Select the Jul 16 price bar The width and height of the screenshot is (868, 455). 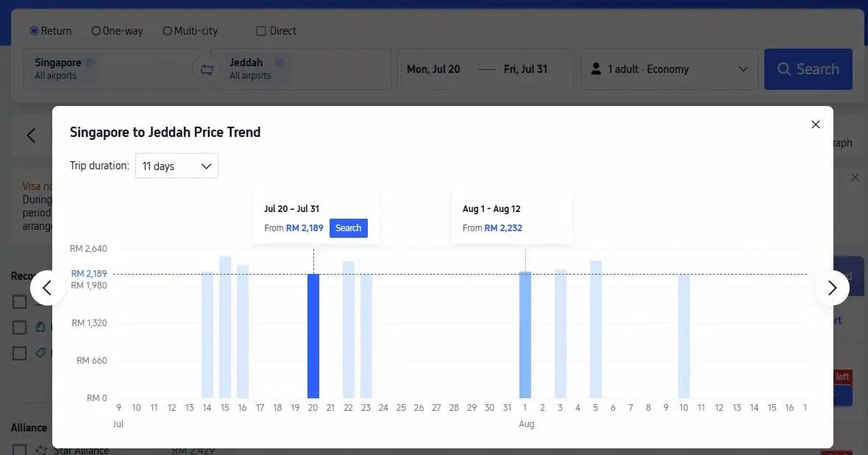[x=243, y=331]
